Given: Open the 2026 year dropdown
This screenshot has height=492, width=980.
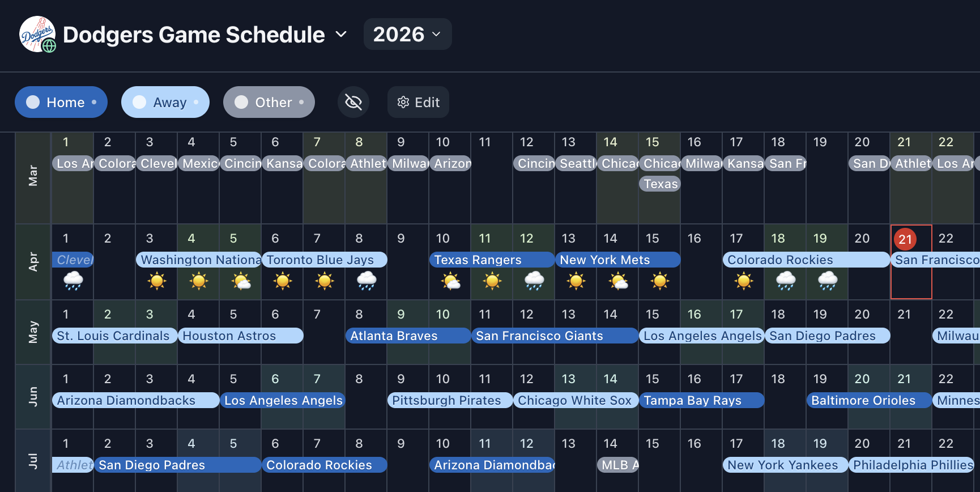Looking at the screenshot, I should click(408, 34).
